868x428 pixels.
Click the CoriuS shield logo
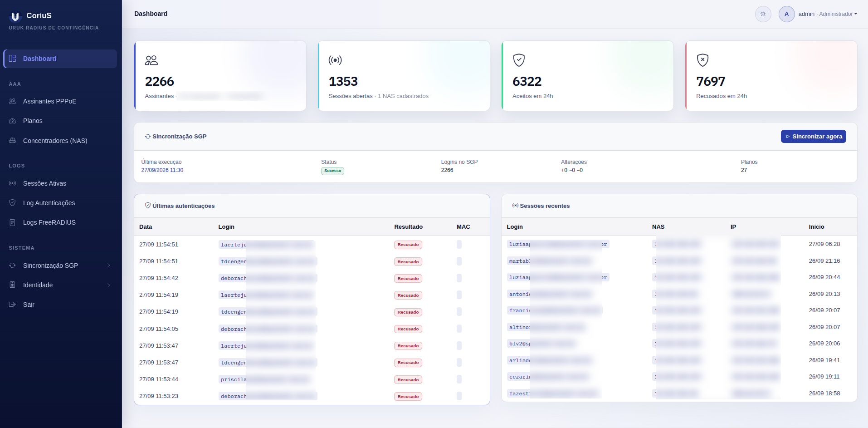(x=15, y=16)
